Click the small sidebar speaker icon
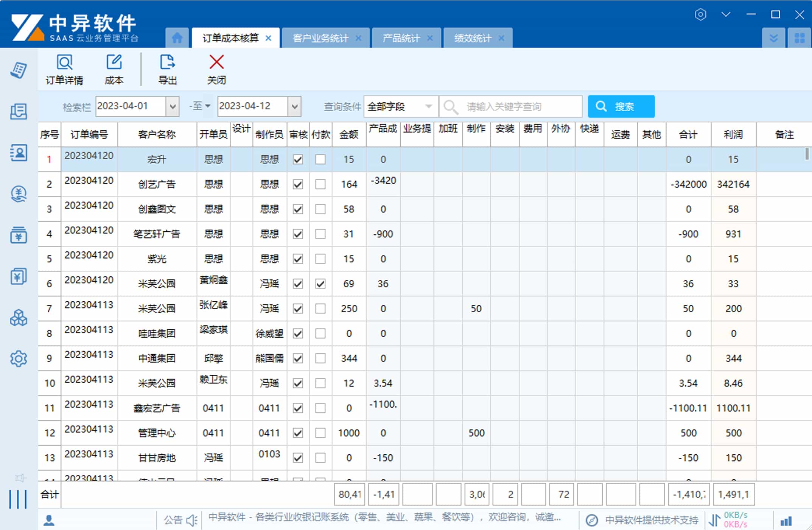The height and width of the screenshot is (530, 812). click(20, 478)
